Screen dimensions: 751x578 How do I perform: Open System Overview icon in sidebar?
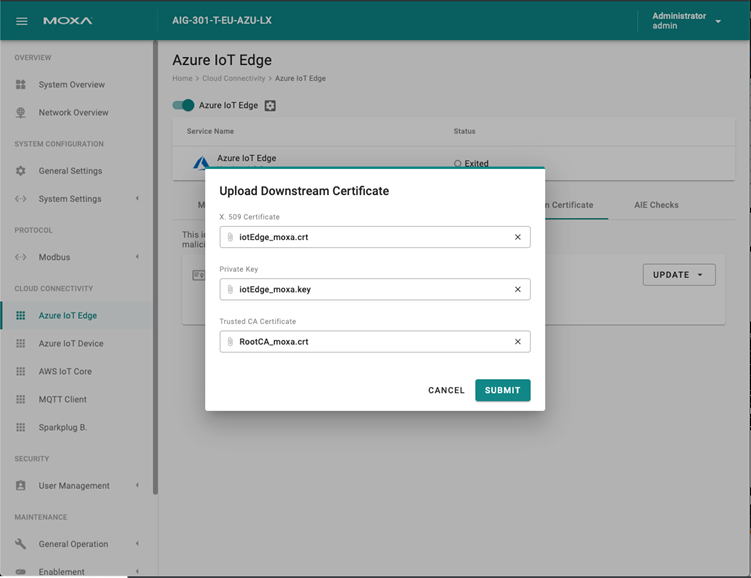coord(21,84)
